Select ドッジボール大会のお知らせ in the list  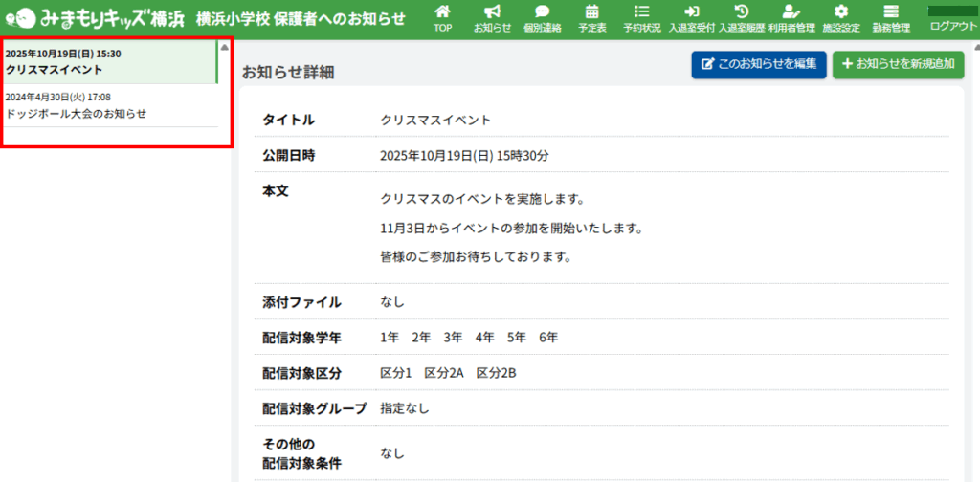coord(109,105)
